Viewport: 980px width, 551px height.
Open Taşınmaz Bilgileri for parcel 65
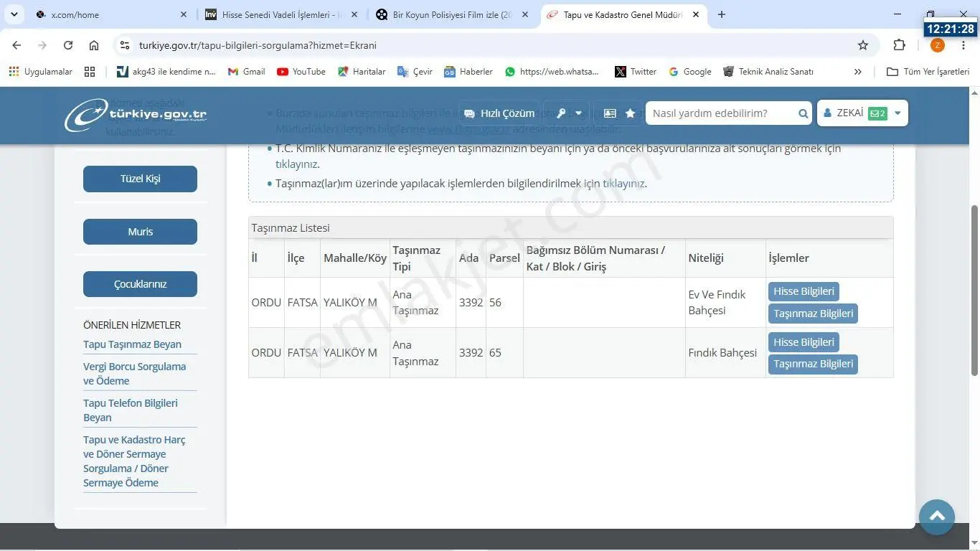point(813,364)
